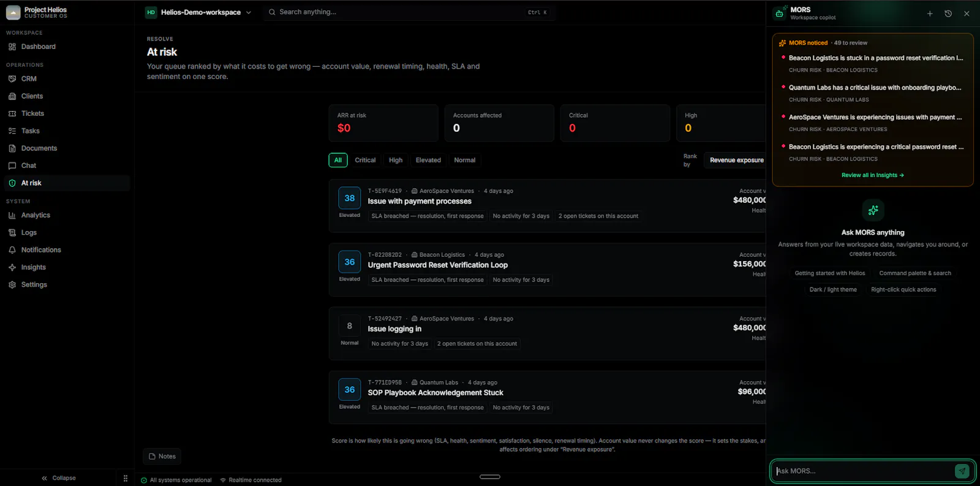Open Beacon Logistics critical password reset notice
The width and height of the screenshot is (980, 486).
pyautogui.click(x=873, y=152)
